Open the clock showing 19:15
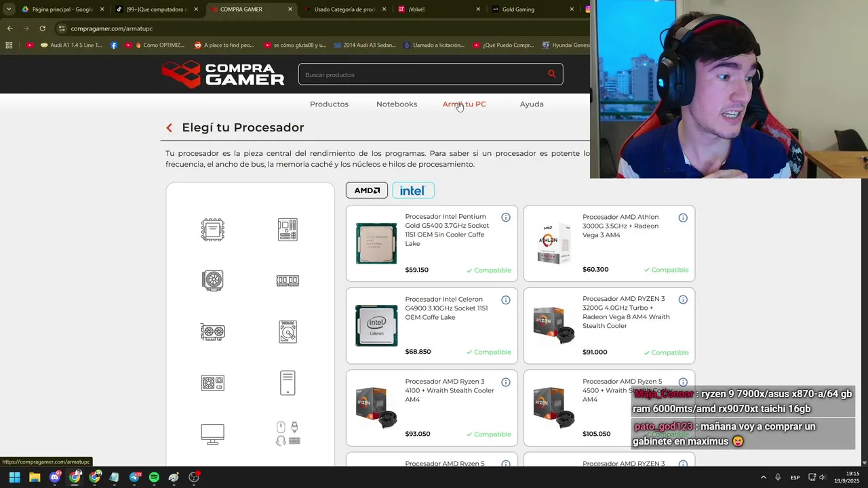Image resolution: width=868 pixels, height=488 pixels. 847,477
